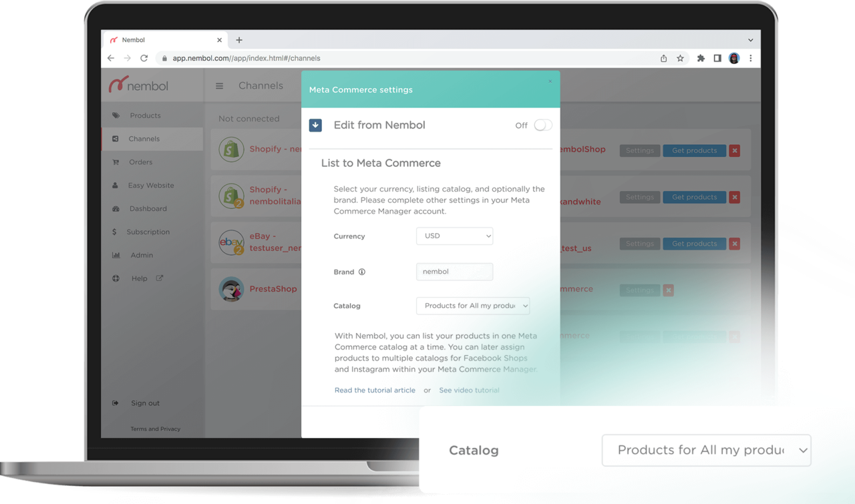Open the PrestaShop channel icon

[x=231, y=289]
